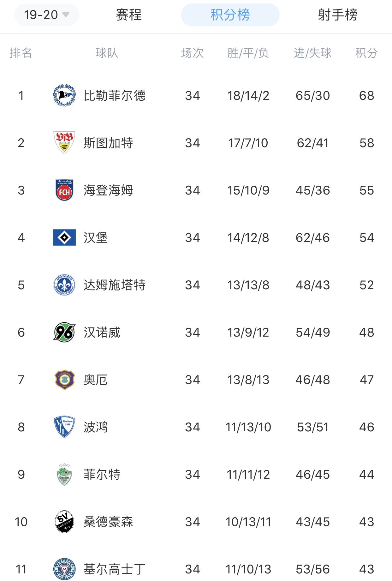Tap the 斯图加特 VfB logo

pyautogui.click(x=64, y=143)
